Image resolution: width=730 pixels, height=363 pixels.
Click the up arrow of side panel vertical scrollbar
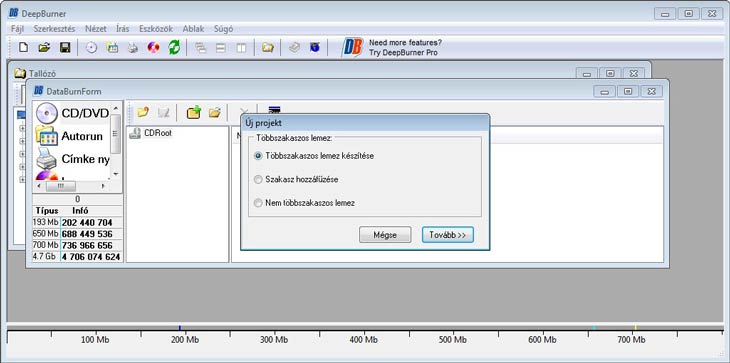pyautogui.click(x=115, y=108)
